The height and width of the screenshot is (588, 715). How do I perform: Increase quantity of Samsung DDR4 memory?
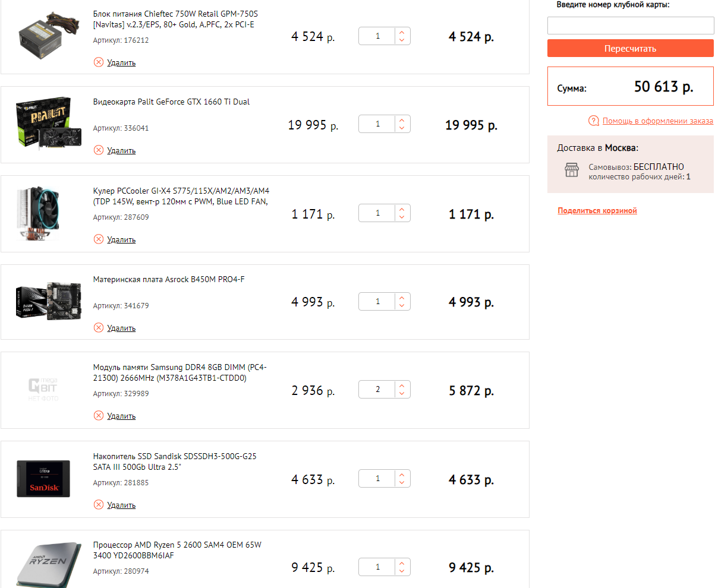tap(402, 385)
